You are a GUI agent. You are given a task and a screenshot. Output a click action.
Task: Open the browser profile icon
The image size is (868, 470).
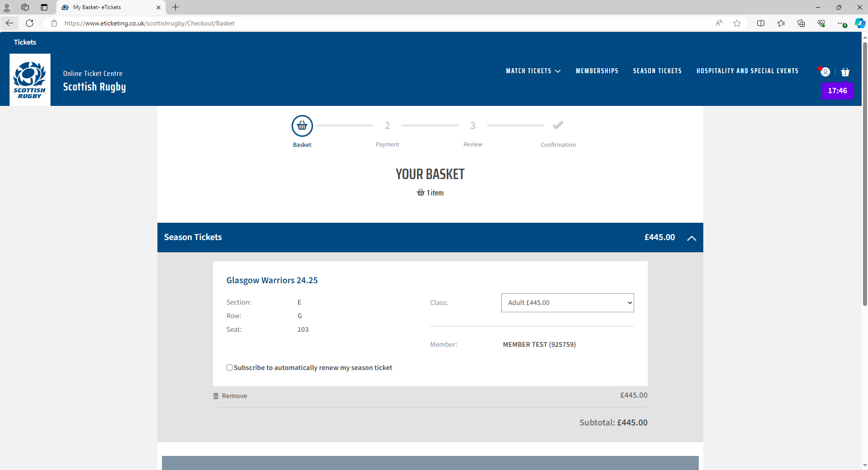[7, 7]
